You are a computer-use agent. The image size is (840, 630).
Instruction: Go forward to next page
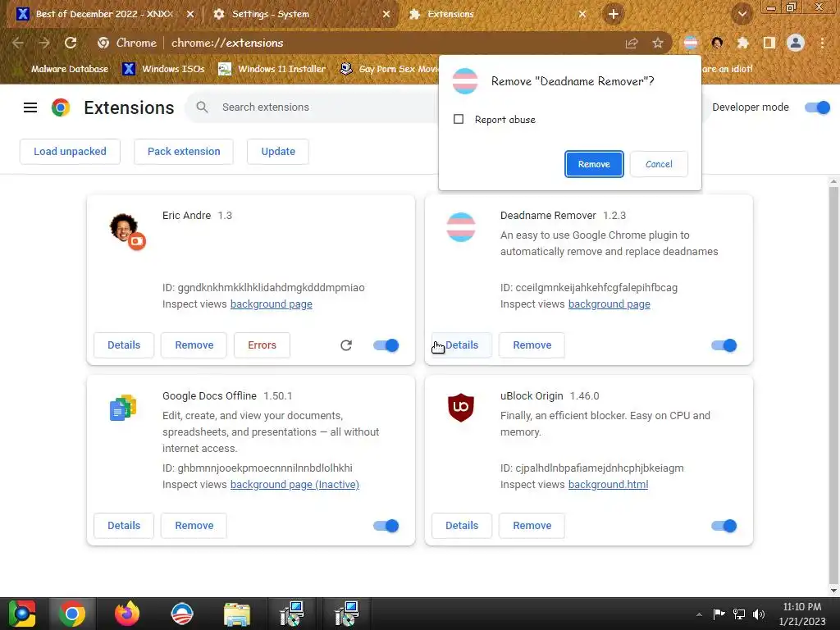[44, 43]
